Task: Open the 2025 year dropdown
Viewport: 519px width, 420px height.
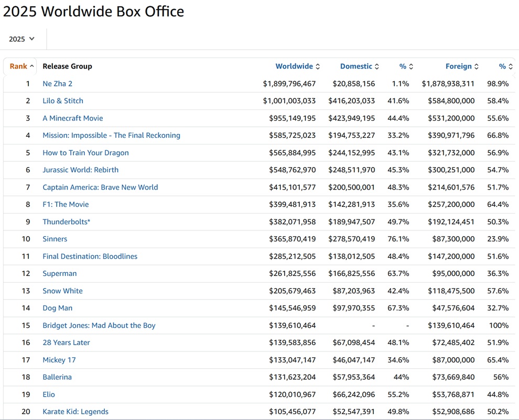Action: pos(22,39)
